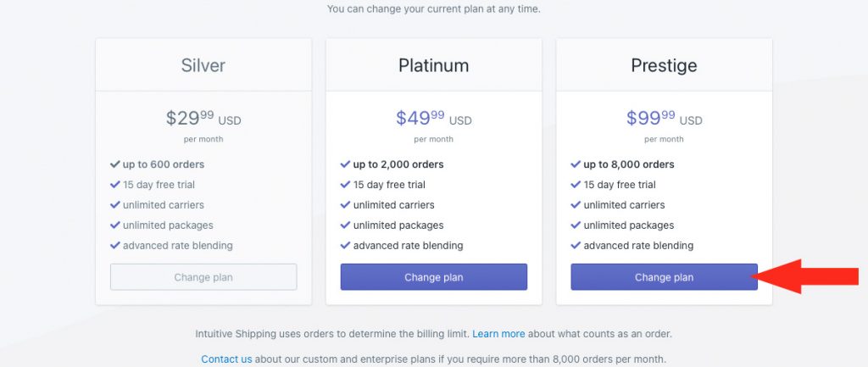
Task: Select the Platinum plan heading
Action: [x=433, y=65]
